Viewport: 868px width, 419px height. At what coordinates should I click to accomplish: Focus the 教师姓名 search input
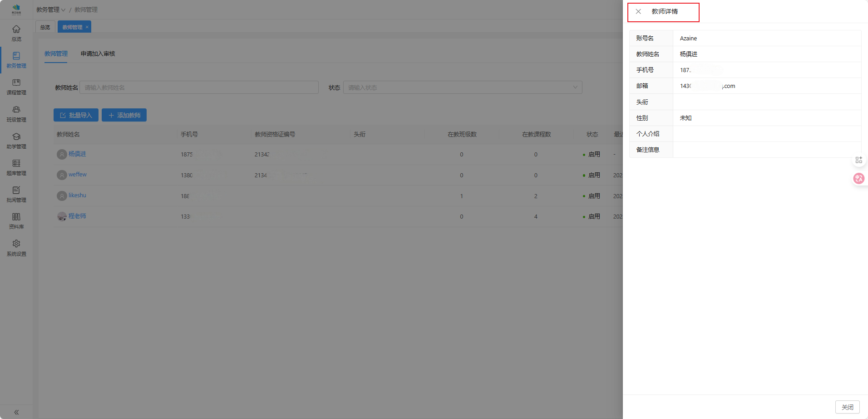coord(199,88)
